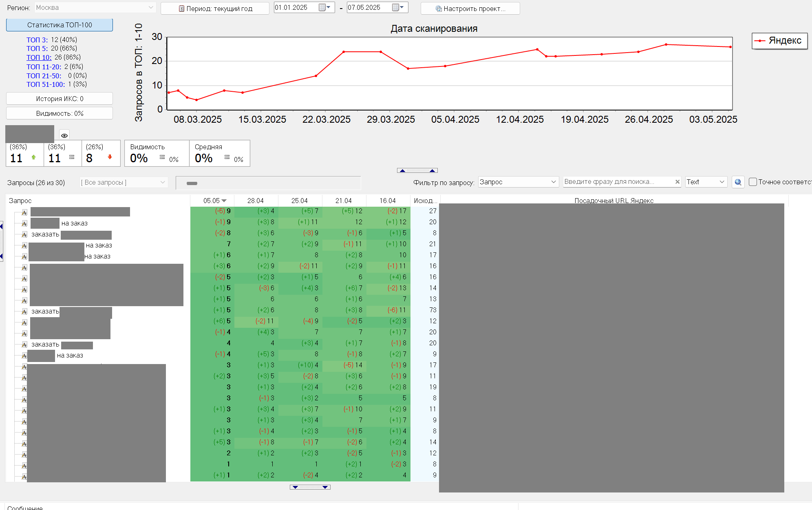Collapse the chart panel with the up-arrow splitter

tap(417, 170)
